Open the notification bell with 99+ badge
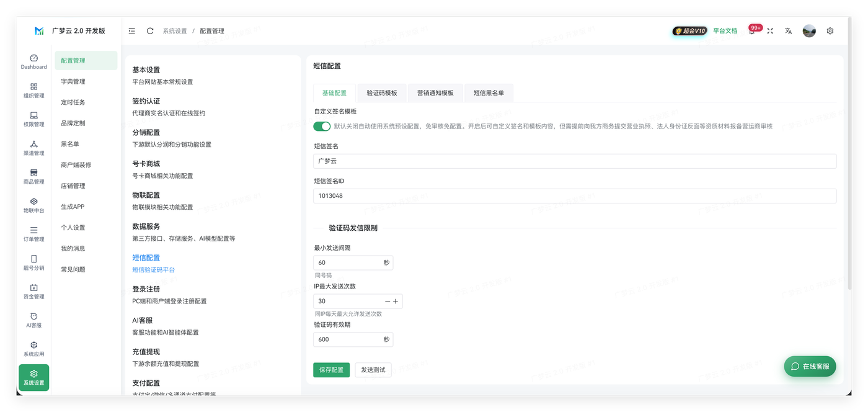 click(752, 30)
